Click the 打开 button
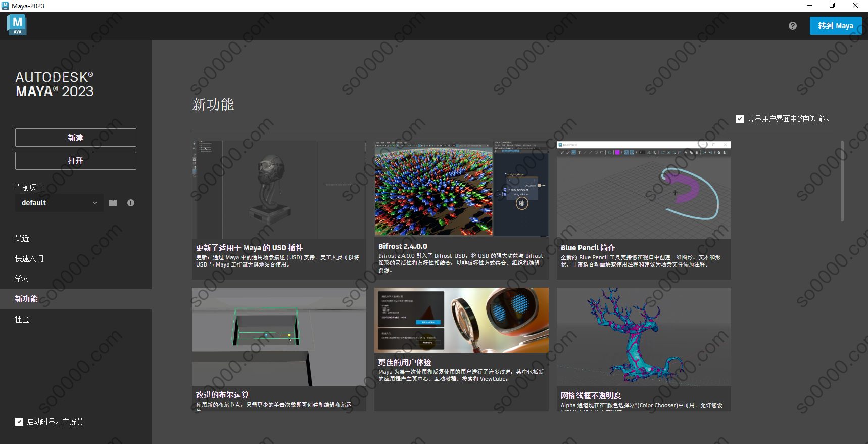The image size is (868, 444). pyautogui.click(x=76, y=161)
